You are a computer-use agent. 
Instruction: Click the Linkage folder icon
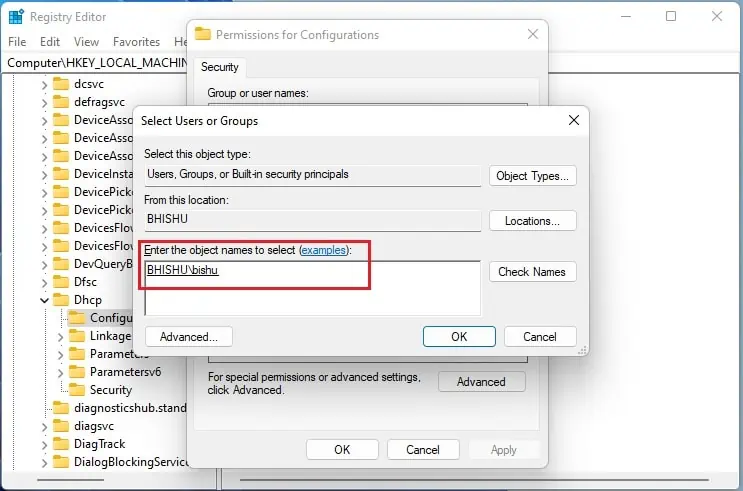pos(77,336)
